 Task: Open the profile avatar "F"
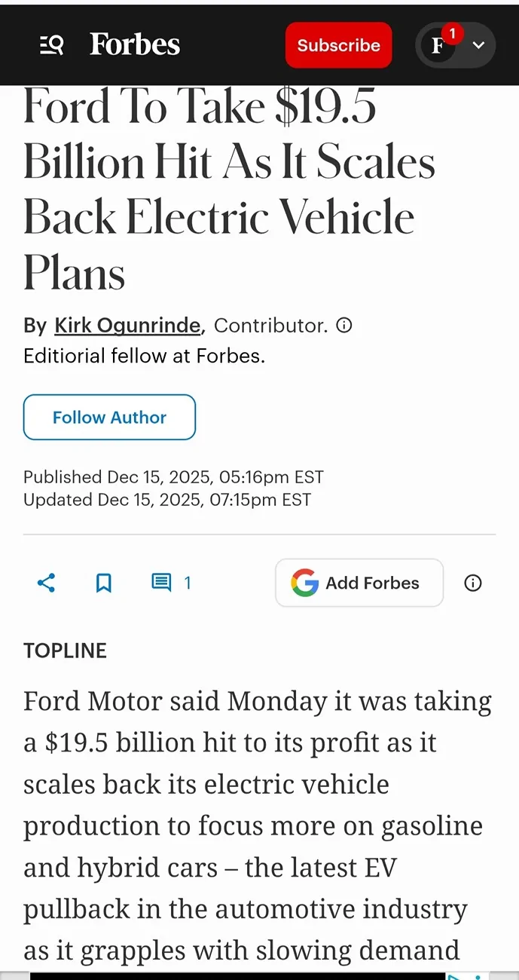tap(438, 46)
